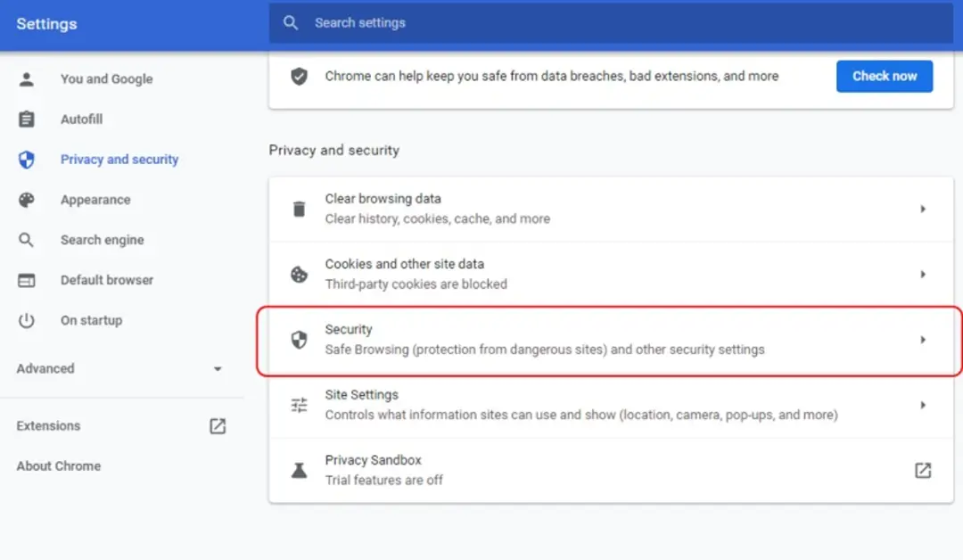Focus the Search settings input field
The width and height of the screenshot is (963, 560).
pyautogui.click(x=611, y=23)
